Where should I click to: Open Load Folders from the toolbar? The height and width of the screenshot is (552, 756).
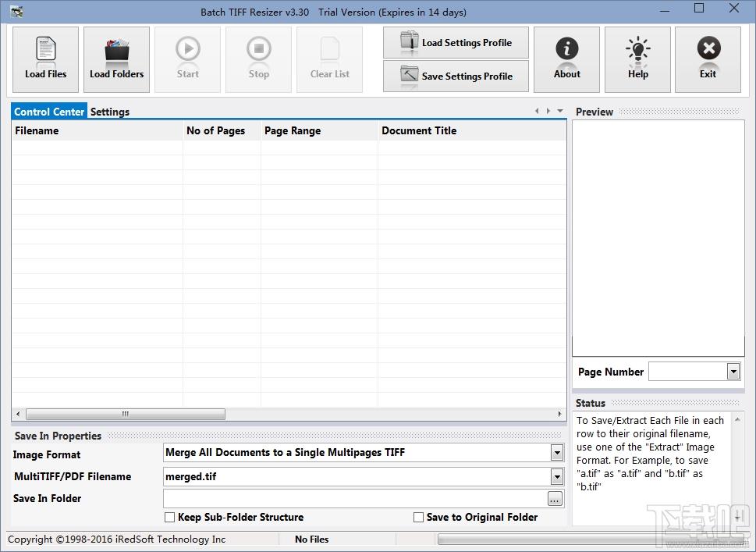116,59
